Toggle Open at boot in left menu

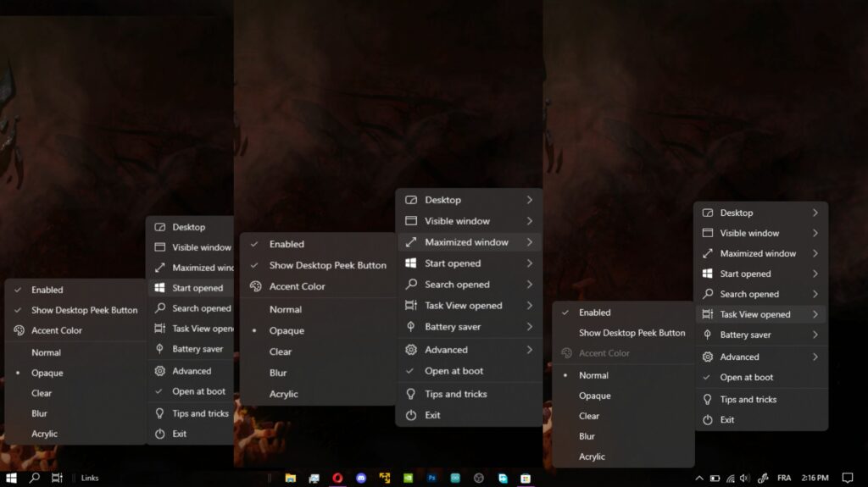click(191, 391)
